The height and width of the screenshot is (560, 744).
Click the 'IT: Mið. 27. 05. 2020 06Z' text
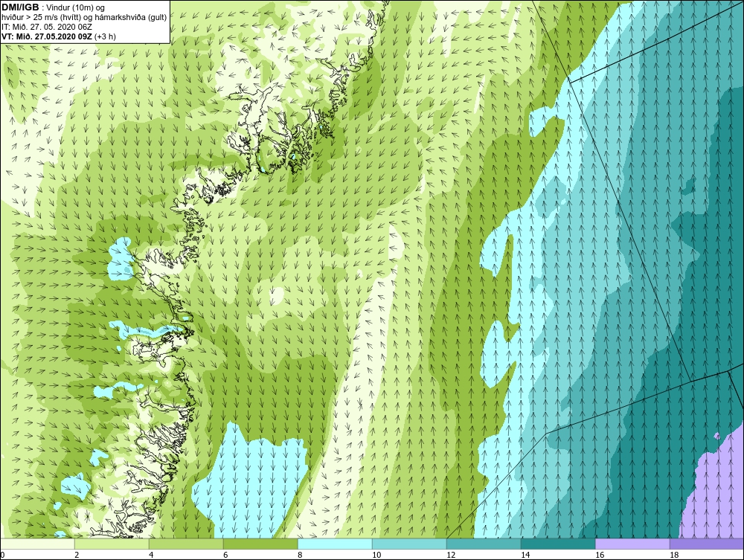[x=47, y=27]
